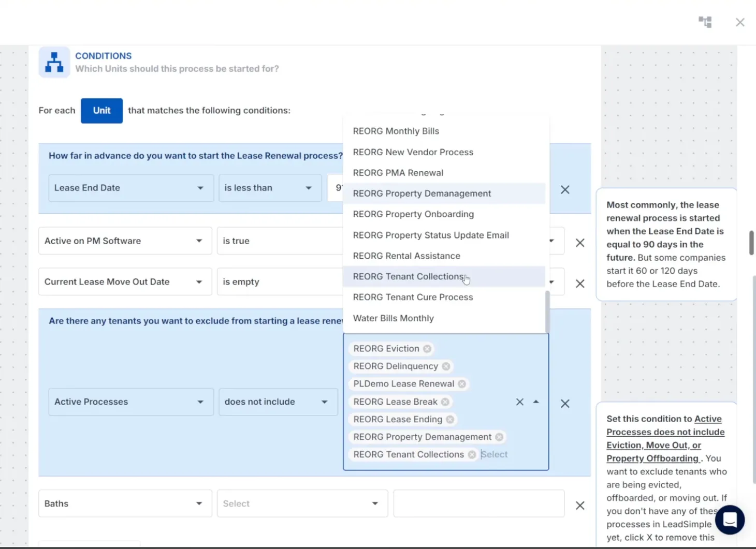Choose Water Bills Monthly option
The width and height of the screenshot is (756, 549).
pos(444,318)
